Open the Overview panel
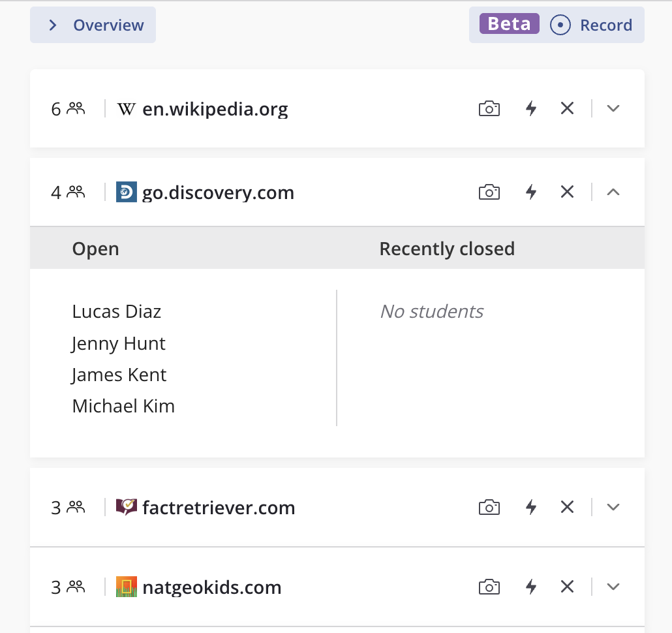 tap(93, 25)
